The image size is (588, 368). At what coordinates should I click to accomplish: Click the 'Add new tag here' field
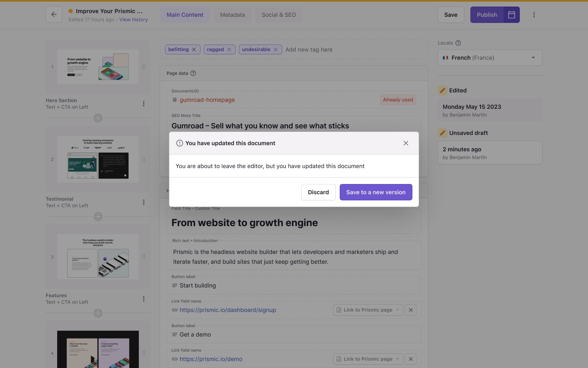click(309, 49)
